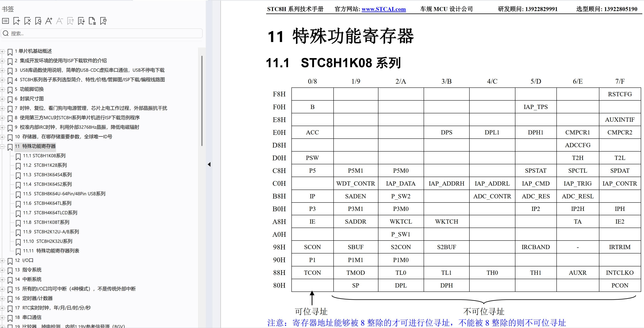Screen dimensions: 644x328
Task: Click the add bookmark icon
Action: pyautogui.click(x=17, y=21)
